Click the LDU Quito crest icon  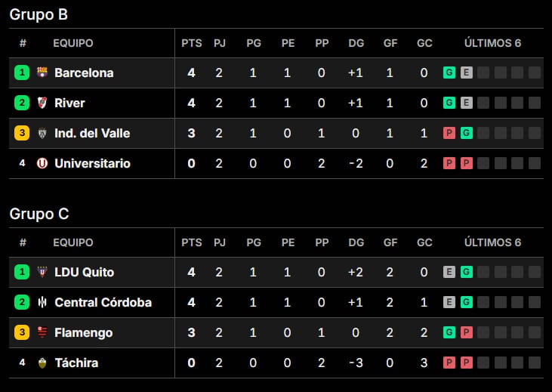click(x=42, y=272)
